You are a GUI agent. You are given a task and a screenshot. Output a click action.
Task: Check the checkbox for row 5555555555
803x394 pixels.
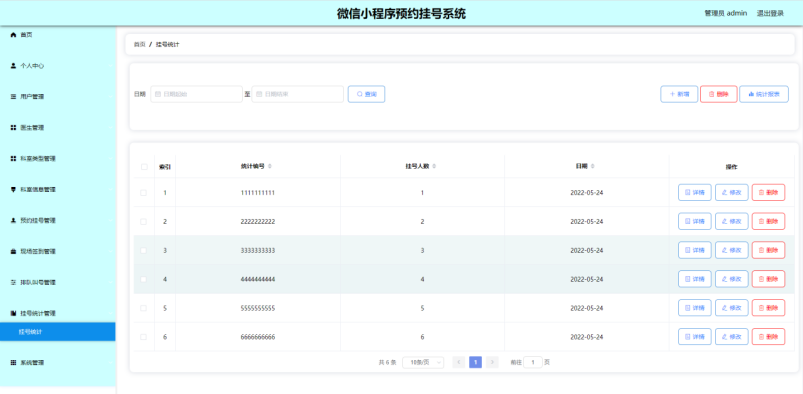[x=143, y=308]
